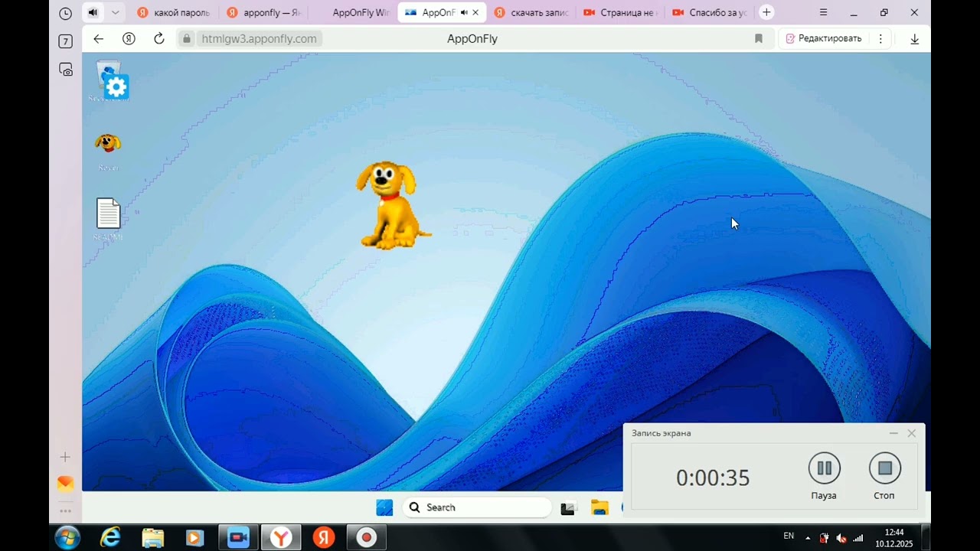Open the network signal tray icon

tap(858, 538)
